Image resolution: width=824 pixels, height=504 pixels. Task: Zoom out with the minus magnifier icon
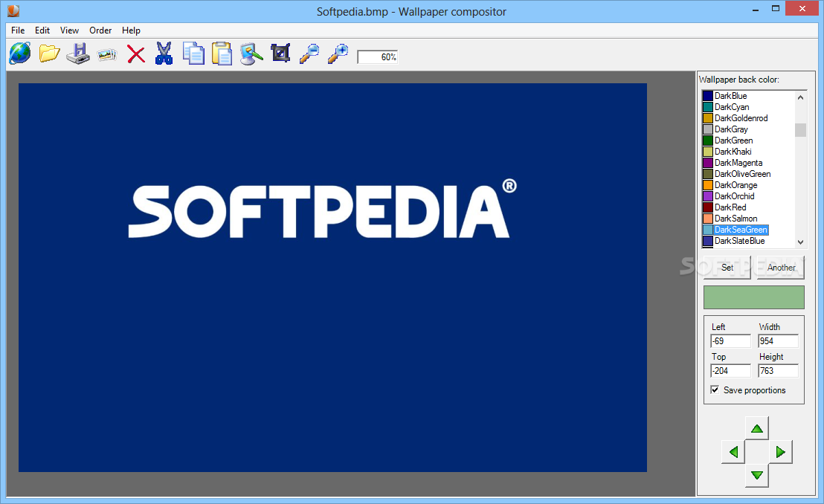click(x=309, y=54)
